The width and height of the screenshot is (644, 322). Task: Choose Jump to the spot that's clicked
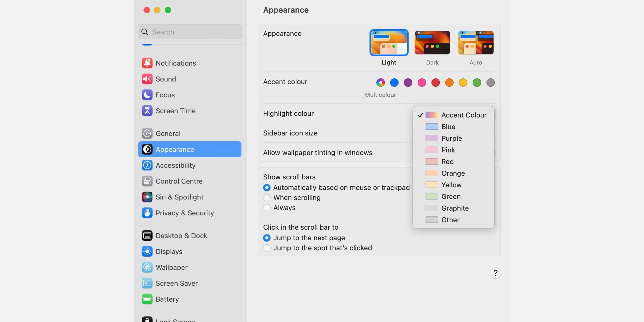(x=267, y=248)
